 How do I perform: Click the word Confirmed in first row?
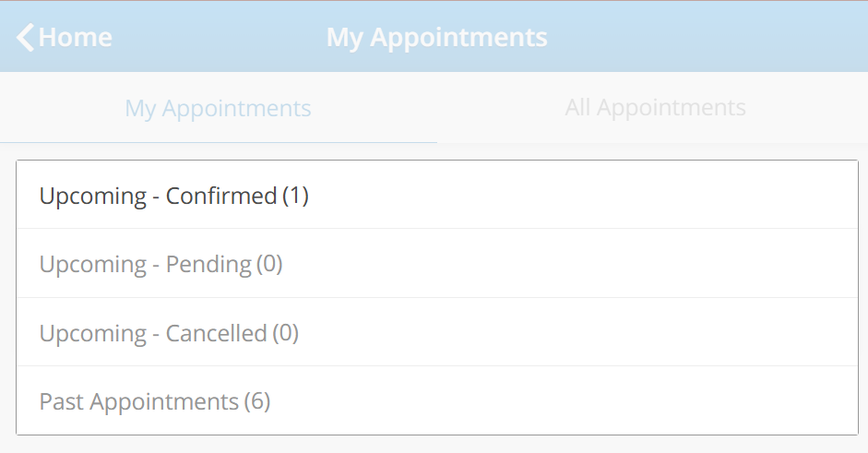221,197
